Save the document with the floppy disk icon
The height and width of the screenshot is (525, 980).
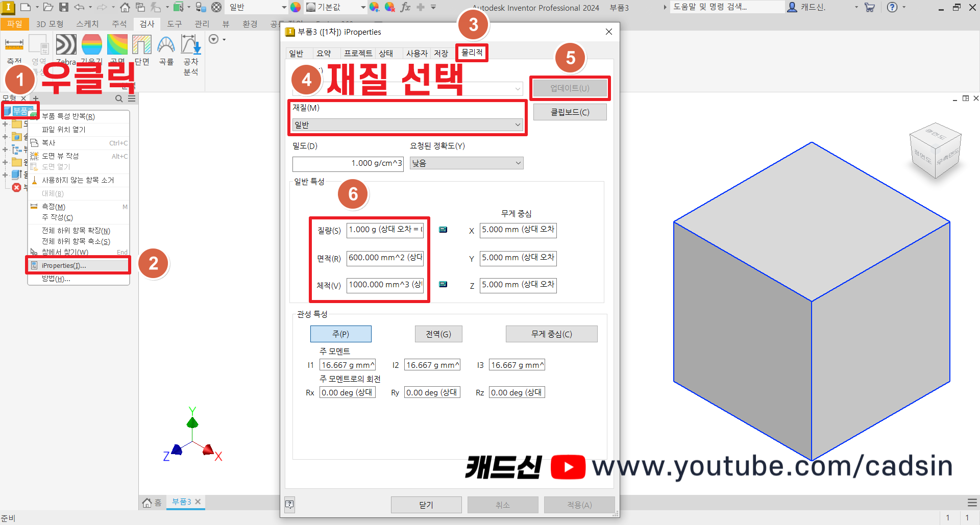[64, 7]
